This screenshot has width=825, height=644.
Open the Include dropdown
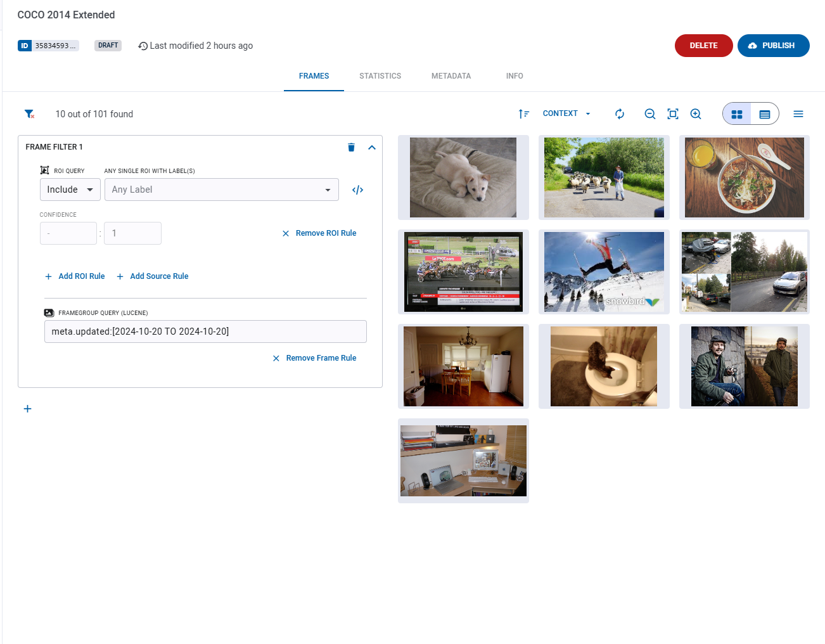70,190
